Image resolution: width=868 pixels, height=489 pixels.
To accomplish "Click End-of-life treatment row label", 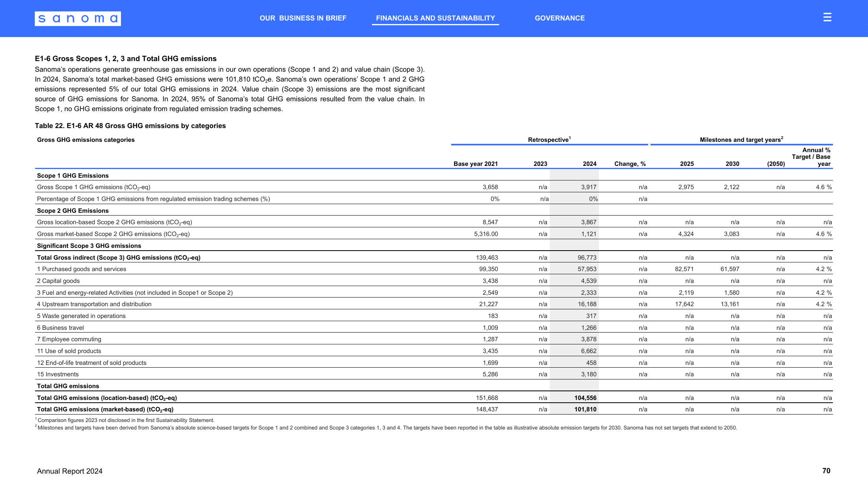I will (x=91, y=363).
